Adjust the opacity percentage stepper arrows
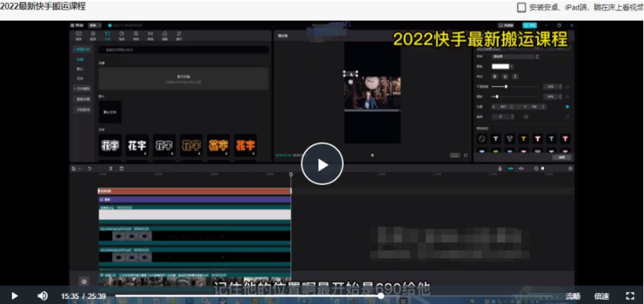644x304 pixels. pos(561,87)
